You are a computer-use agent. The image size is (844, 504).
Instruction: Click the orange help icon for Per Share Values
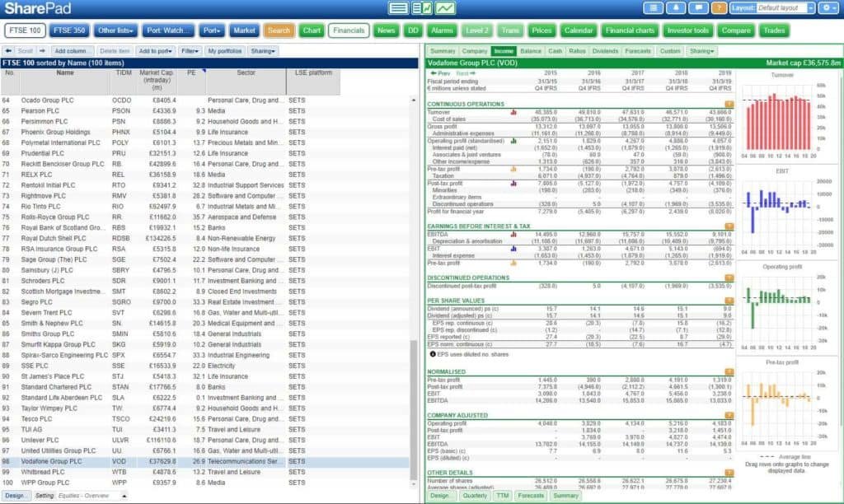coord(729,301)
